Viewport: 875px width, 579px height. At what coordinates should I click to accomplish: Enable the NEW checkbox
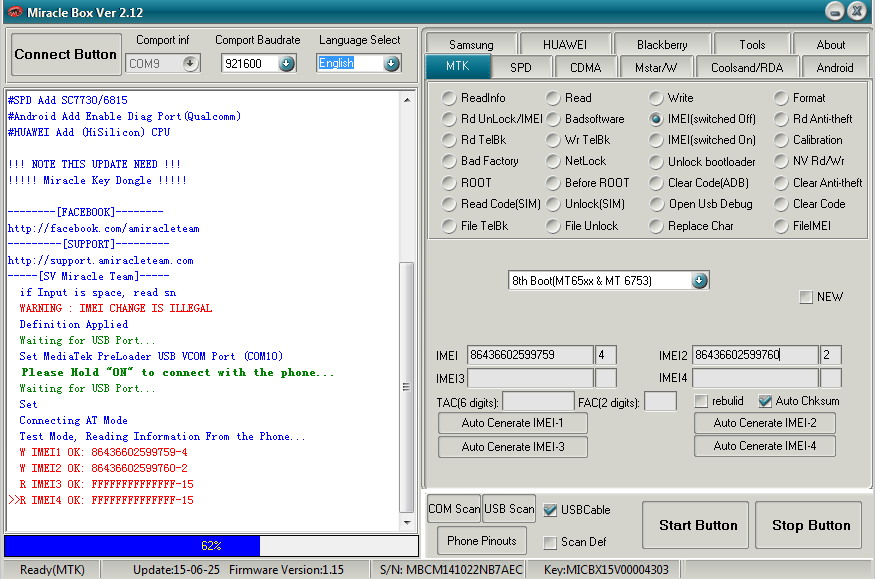click(x=806, y=297)
